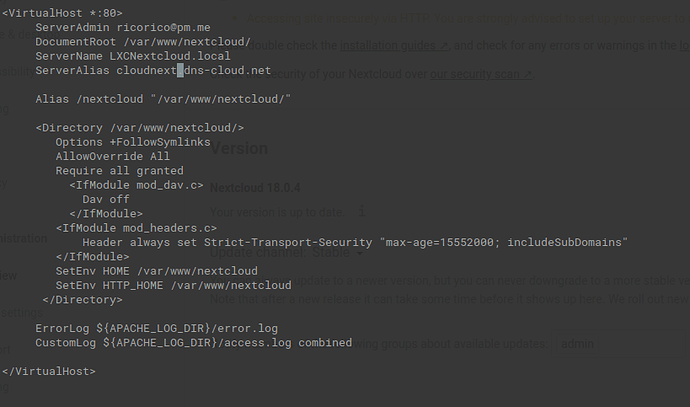Click the SetEnv HTTP_HOME line
The height and width of the screenshot is (407, 690).
click(x=173, y=285)
